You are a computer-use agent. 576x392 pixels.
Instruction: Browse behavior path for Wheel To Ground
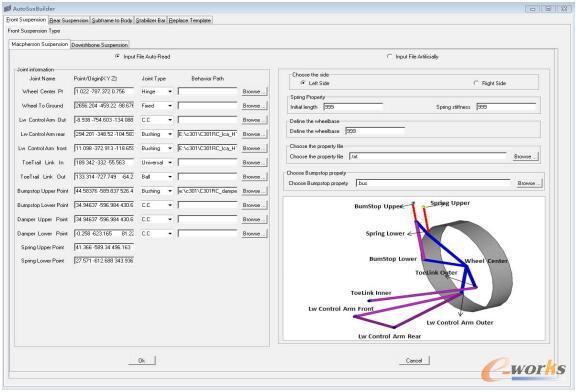(x=254, y=106)
